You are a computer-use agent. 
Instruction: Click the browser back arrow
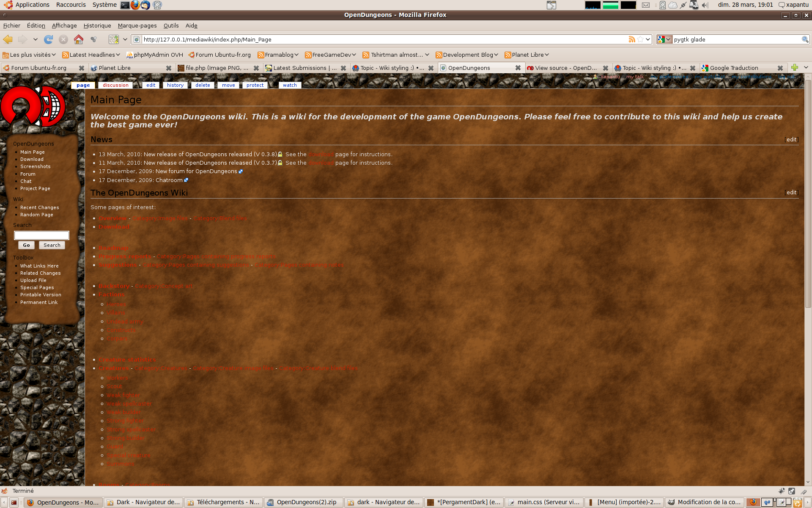[8, 39]
